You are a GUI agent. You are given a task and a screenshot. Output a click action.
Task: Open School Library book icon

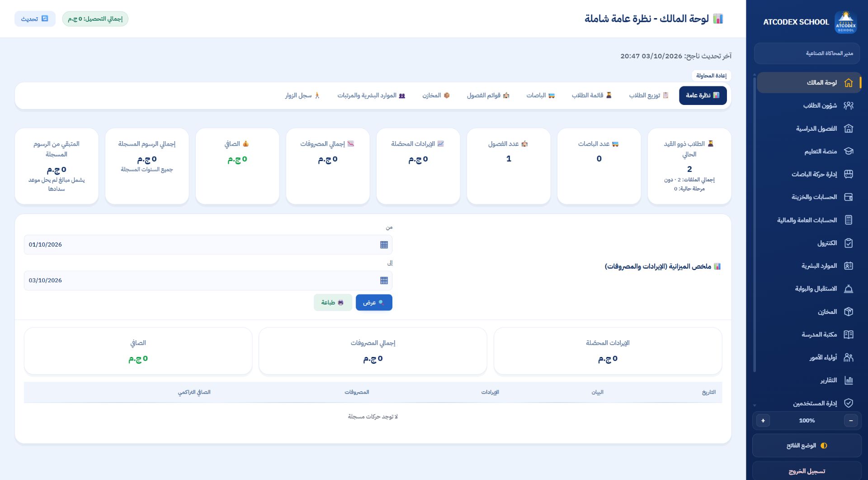point(849,335)
